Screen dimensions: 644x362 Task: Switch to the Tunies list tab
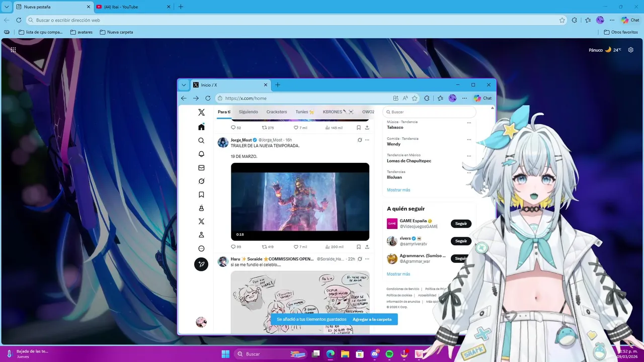[305, 112]
